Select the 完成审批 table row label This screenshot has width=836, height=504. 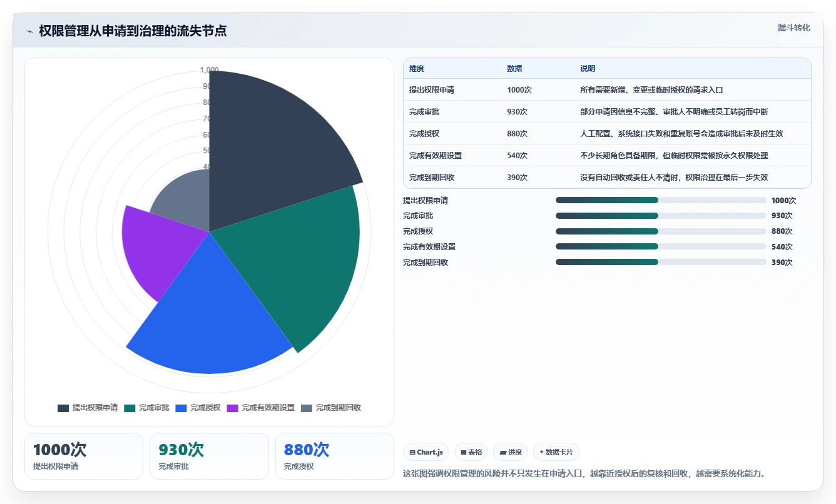424,112
